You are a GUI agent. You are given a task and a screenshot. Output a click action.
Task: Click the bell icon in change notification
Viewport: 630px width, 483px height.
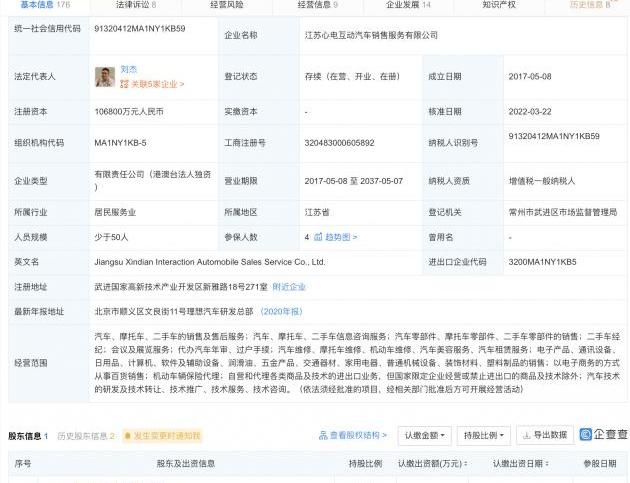click(128, 436)
